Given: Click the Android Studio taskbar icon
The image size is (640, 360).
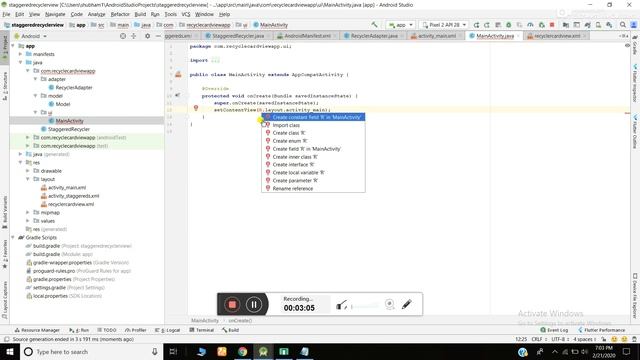Looking at the screenshot, I should [263, 351].
